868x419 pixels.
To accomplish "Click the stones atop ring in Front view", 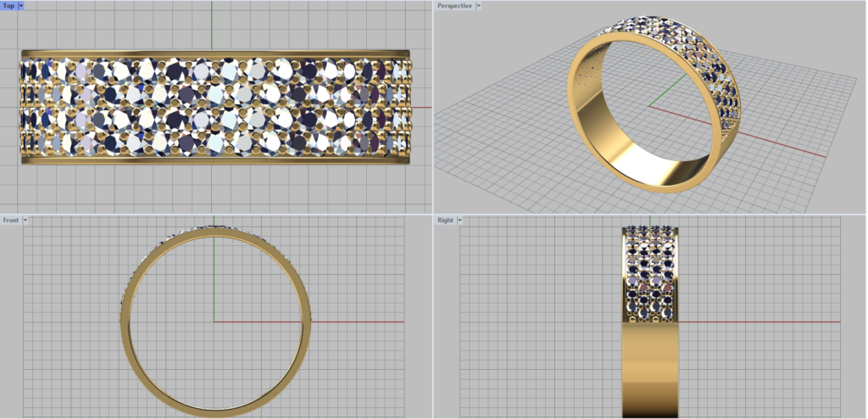I will point(216,228).
